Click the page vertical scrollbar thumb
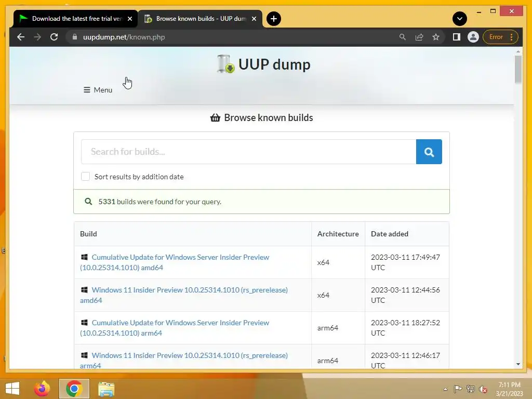Viewport: 532px width, 399px height. 518,69
